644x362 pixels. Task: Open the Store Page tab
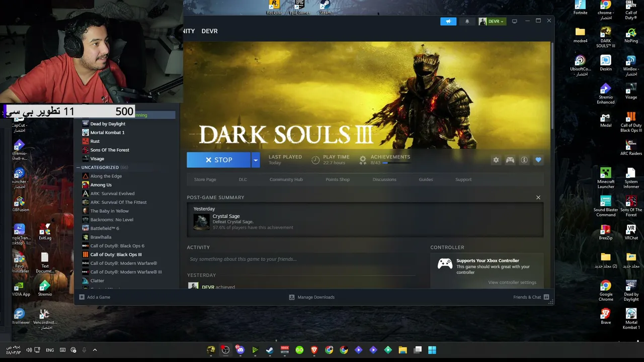pyautogui.click(x=205, y=179)
